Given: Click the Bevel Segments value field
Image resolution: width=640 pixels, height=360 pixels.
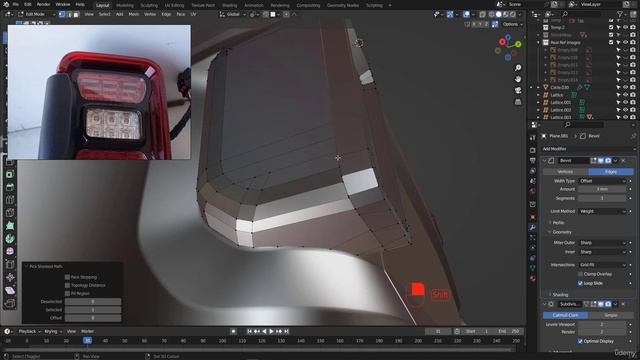Looking at the screenshot, I should (x=602, y=198).
